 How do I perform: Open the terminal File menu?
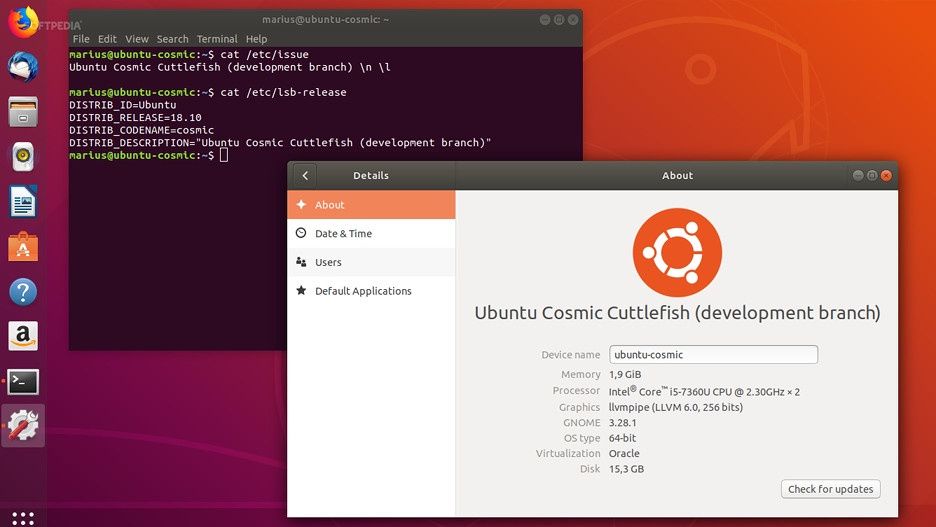81,39
